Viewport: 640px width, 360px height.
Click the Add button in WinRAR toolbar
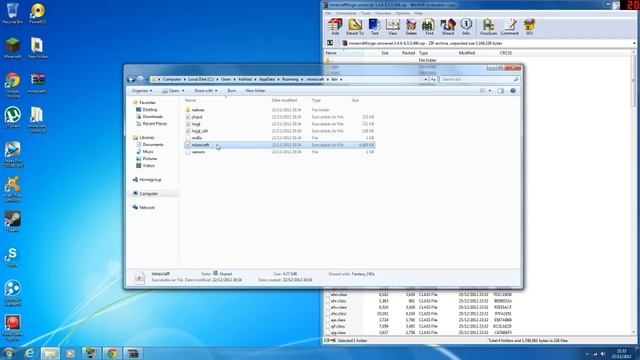[335, 27]
